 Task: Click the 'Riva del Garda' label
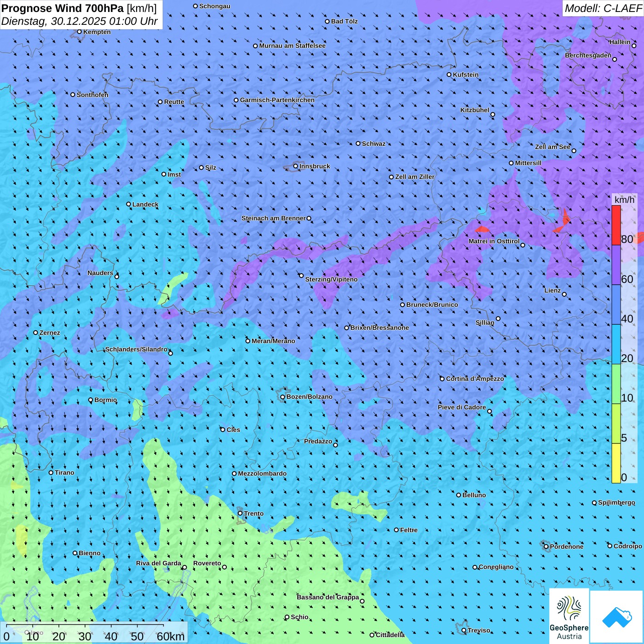click(159, 563)
